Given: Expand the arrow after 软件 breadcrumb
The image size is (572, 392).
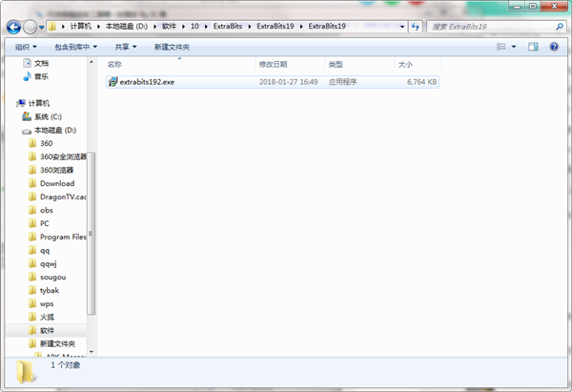Looking at the screenshot, I should 183,27.
